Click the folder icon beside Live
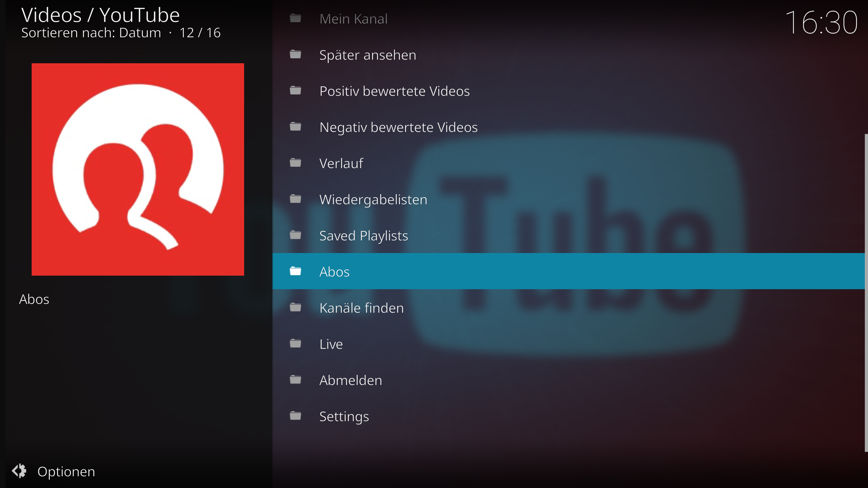This screenshot has width=868, height=488. pos(295,343)
